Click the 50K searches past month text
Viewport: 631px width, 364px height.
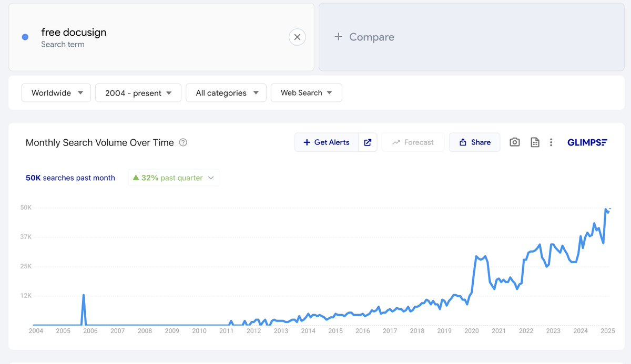[70, 178]
